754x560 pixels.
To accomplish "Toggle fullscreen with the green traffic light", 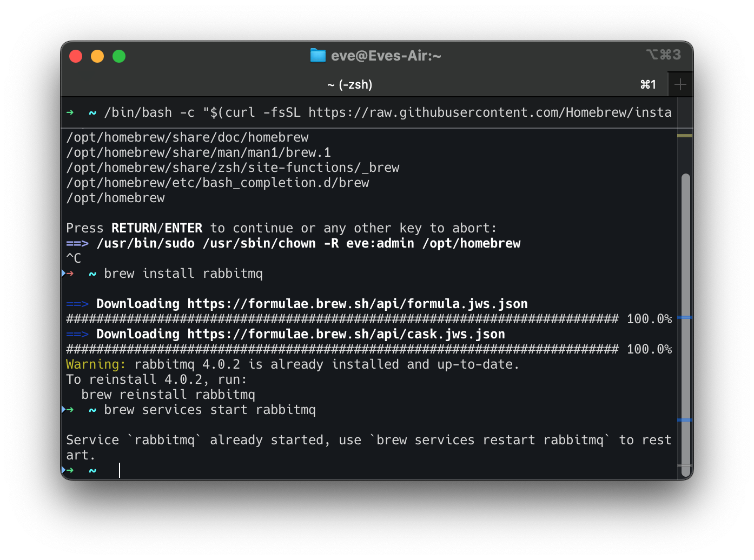I will [x=118, y=56].
